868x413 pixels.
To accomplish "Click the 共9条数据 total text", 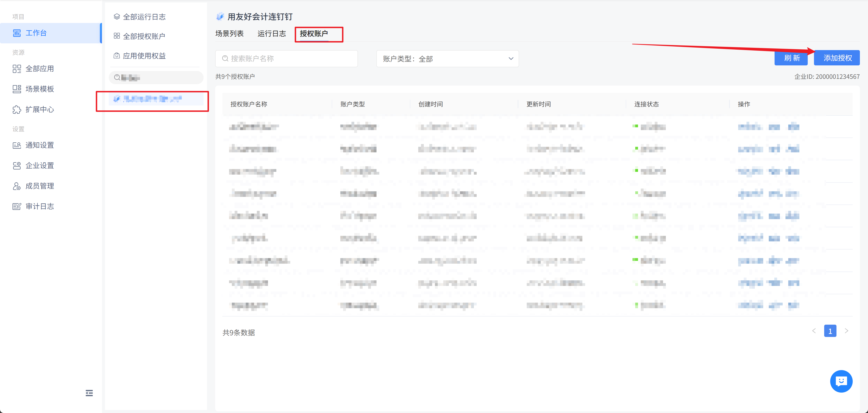I will pos(239,333).
